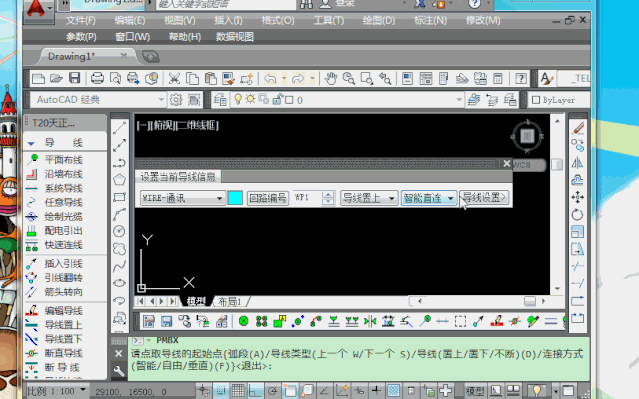Open the layer 0 dropdown list
This screenshot has width=639, height=399.
pos(459,99)
